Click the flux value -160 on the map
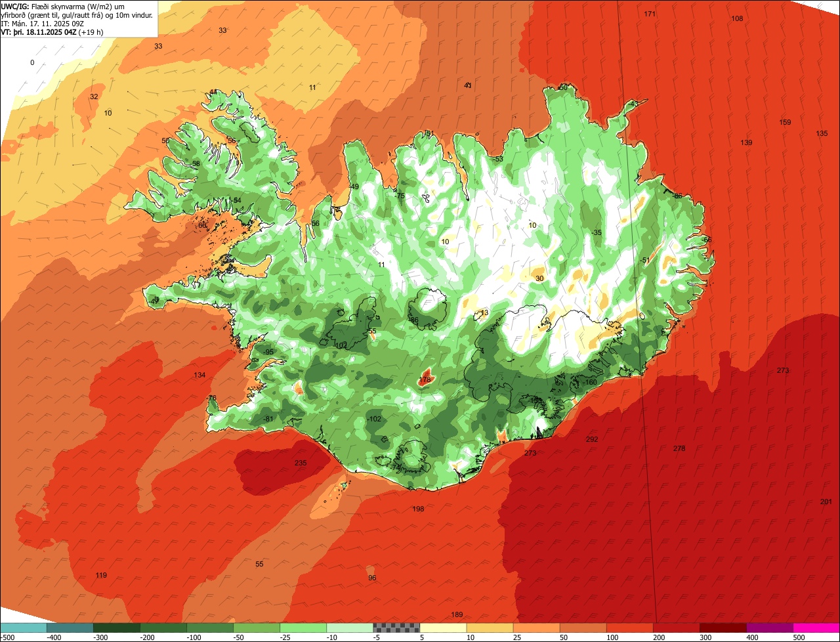840x642 pixels. (x=590, y=382)
